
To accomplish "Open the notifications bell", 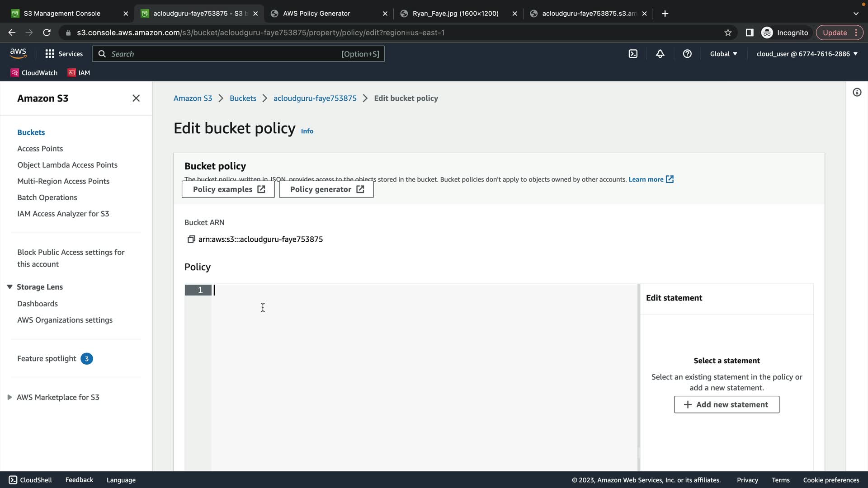I will tap(660, 54).
